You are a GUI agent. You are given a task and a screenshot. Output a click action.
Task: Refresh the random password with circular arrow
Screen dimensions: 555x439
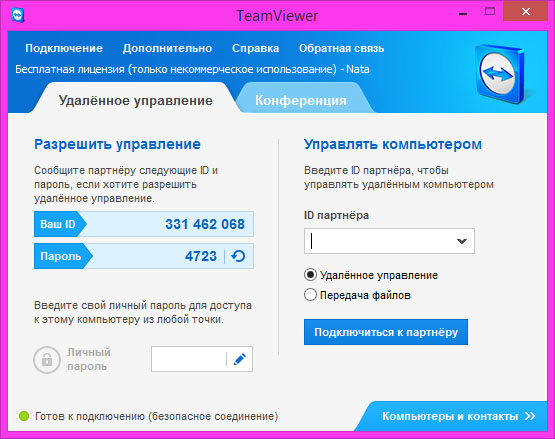[238, 256]
